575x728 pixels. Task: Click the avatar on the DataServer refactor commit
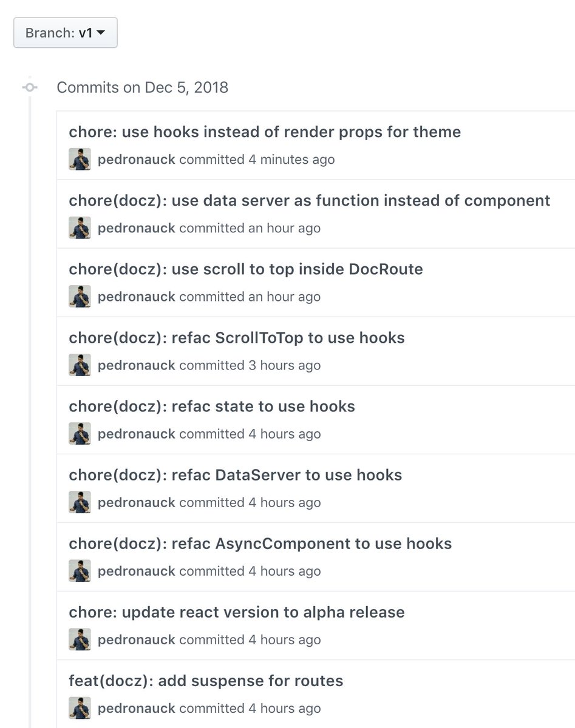(80, 502)
